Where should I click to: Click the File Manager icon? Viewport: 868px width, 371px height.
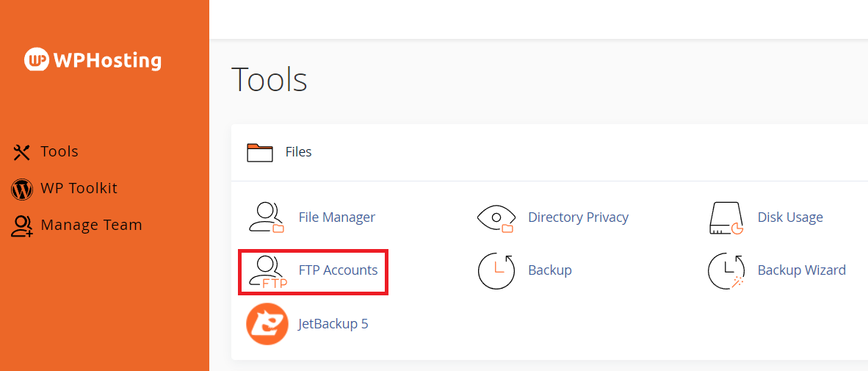pos(265,217)
